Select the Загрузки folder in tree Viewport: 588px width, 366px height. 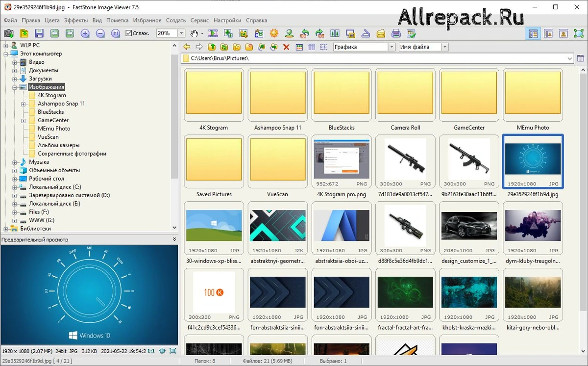(40, 78)
